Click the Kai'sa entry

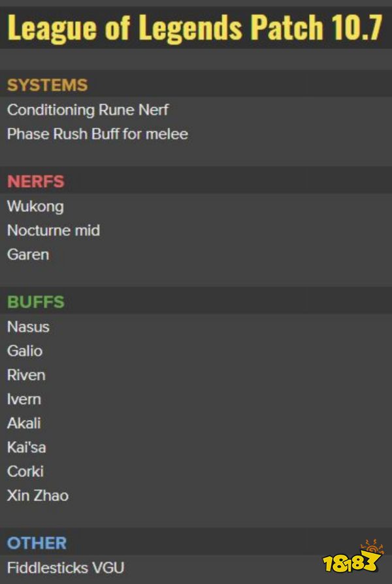coord(26,447)
